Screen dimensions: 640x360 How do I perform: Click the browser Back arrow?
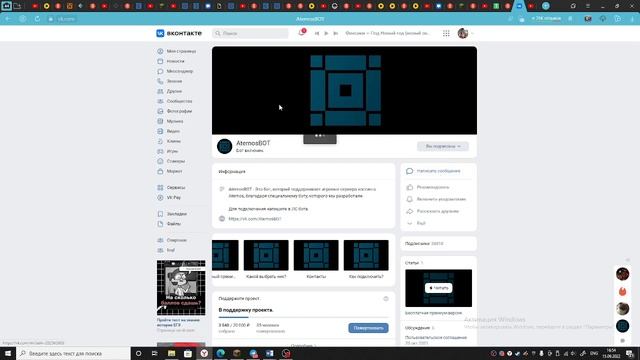[8, 19]
